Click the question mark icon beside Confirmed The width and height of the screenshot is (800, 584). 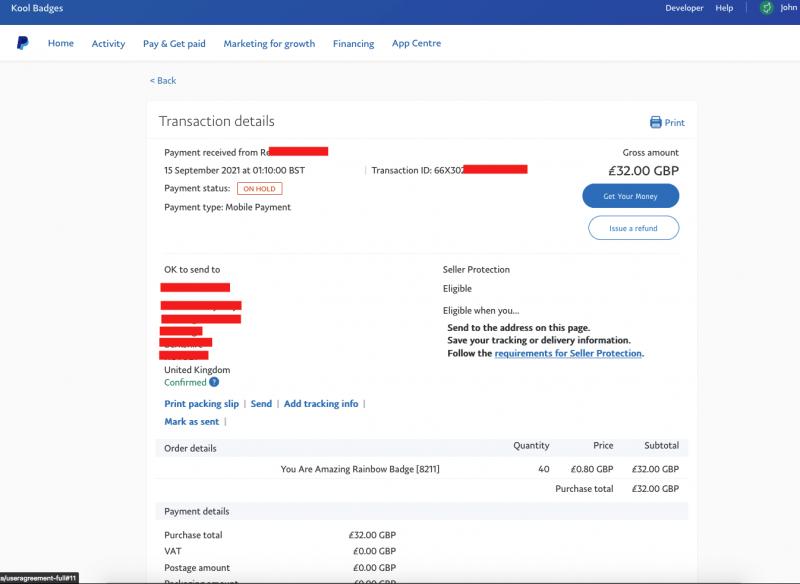214,382
